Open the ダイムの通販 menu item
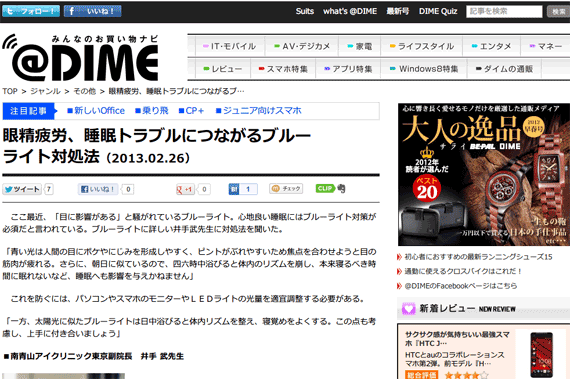 (505, 69)
